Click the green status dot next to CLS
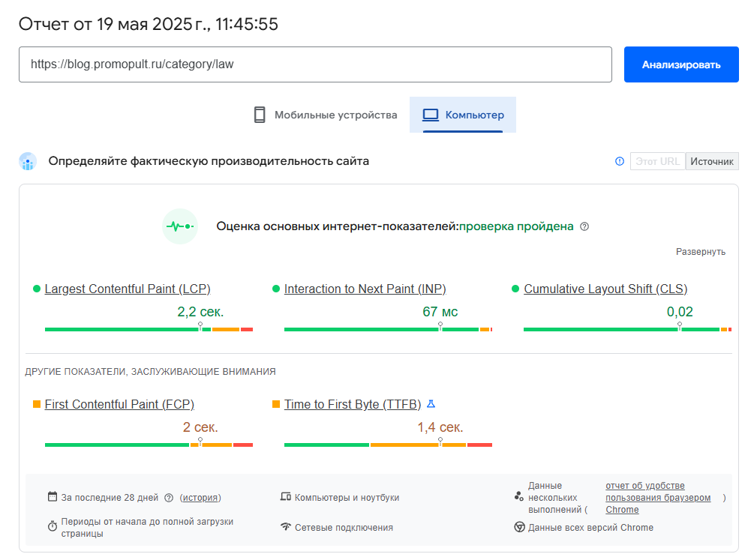754x560 pixels. pyautogui.click(x=515, y=289)
